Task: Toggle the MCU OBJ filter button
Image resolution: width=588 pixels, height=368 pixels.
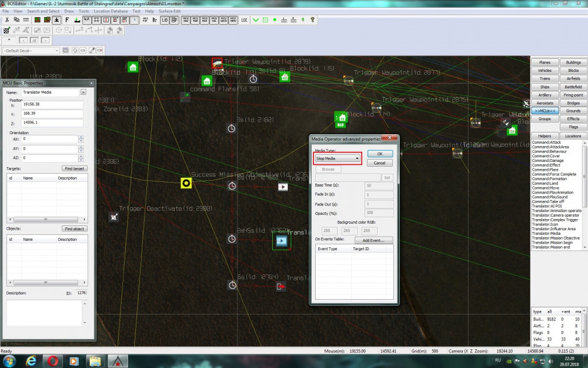Action: (186, 20)
